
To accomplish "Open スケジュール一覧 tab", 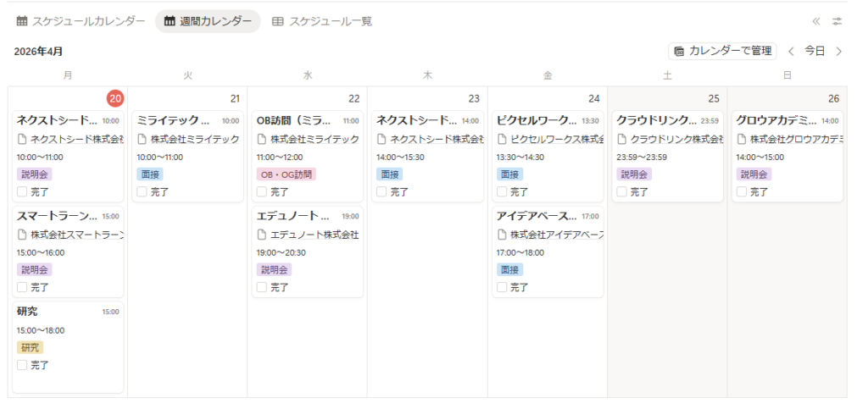I will 321,21.
